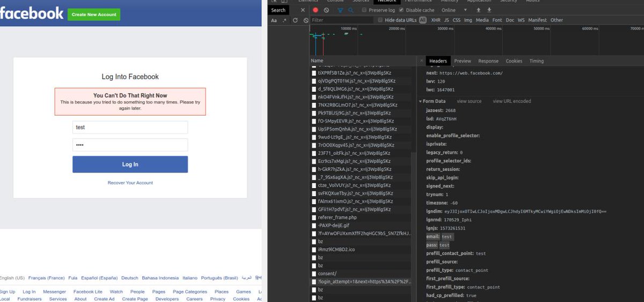Click the blue Log In button
644x302 pixels.
point(130,164)
